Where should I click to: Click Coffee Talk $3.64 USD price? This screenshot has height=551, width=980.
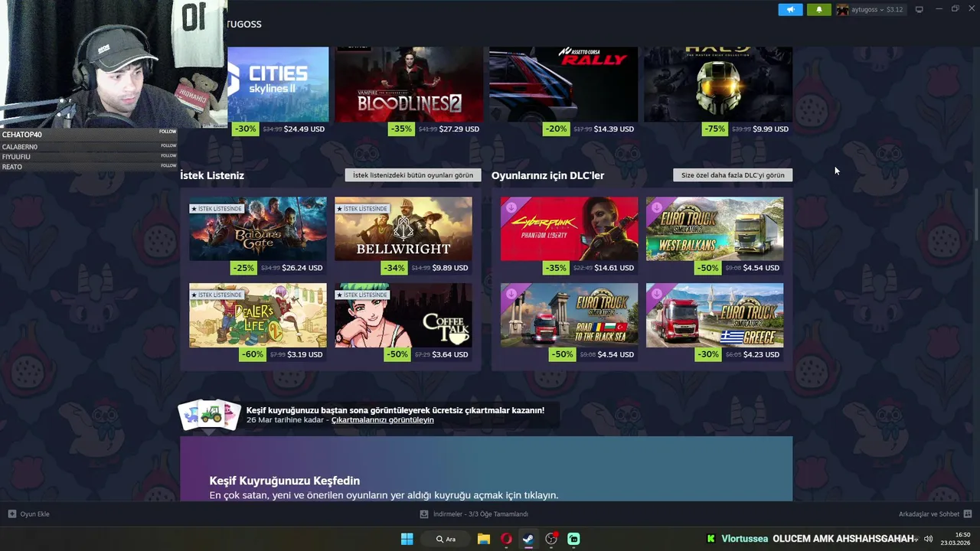pos(450,354)
